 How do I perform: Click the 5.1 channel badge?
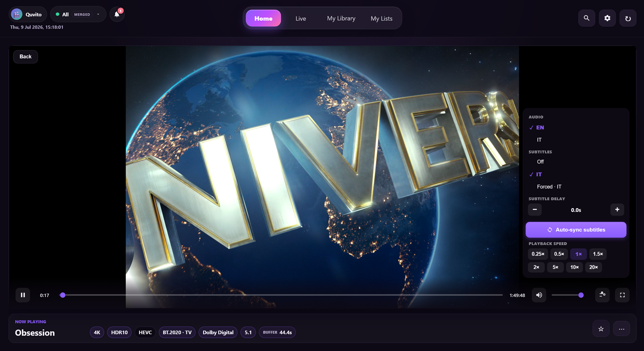248,332
